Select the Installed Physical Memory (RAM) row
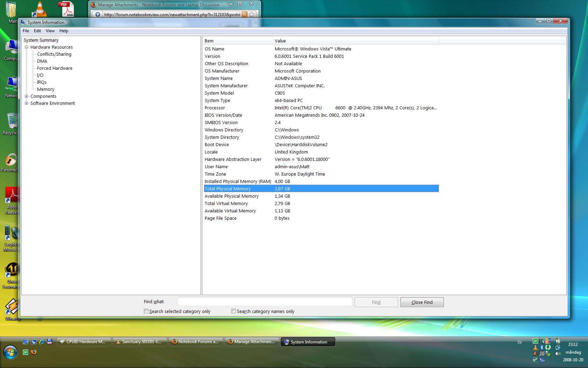The height and width of the screenshot is (368, 588). click(321, 181)
